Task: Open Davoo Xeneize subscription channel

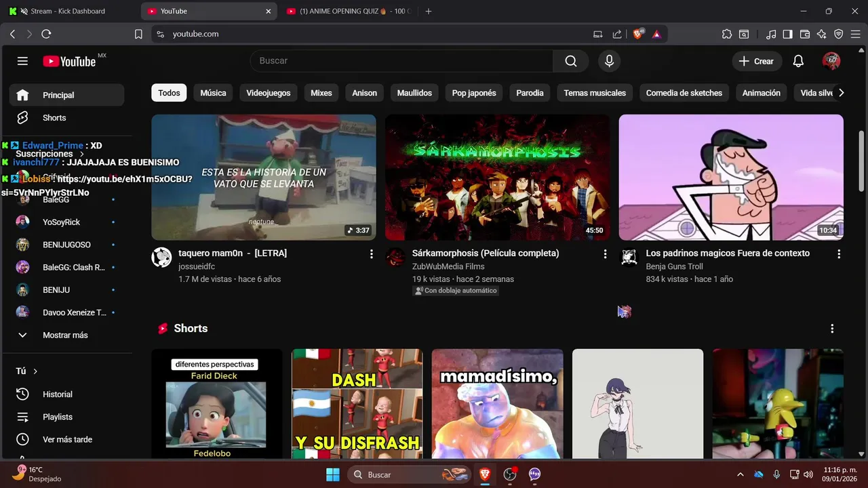Action: (66, 312)
